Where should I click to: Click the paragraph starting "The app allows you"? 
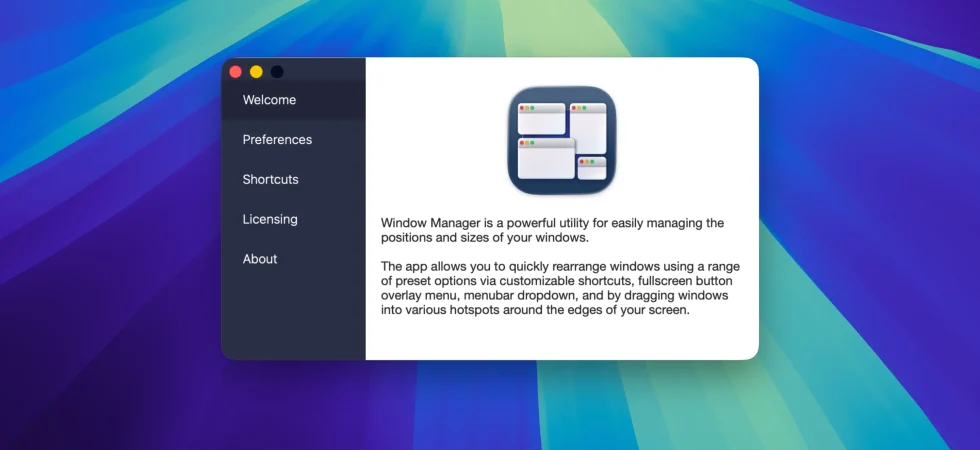coord(561,288)
